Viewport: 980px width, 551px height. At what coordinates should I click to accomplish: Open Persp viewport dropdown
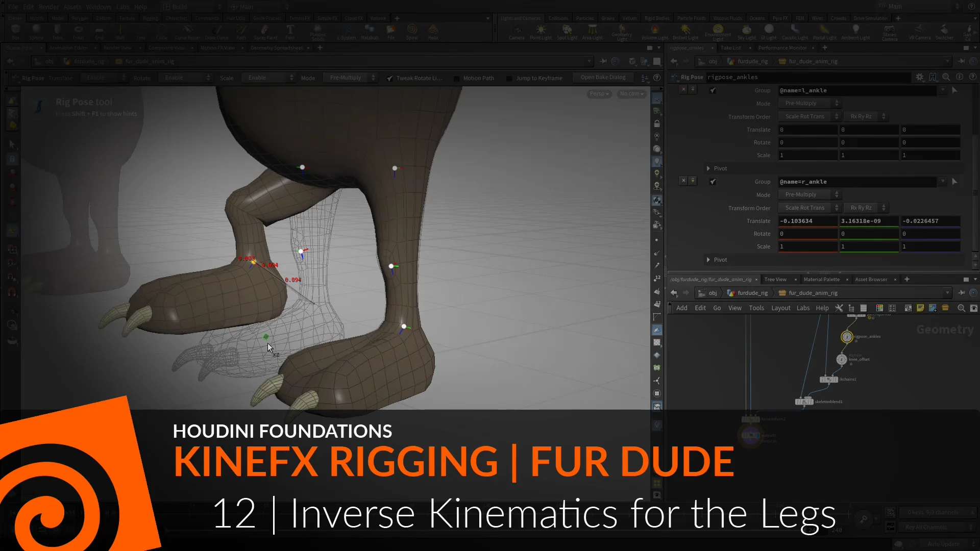pyautogui.click(x=599, y=94)
